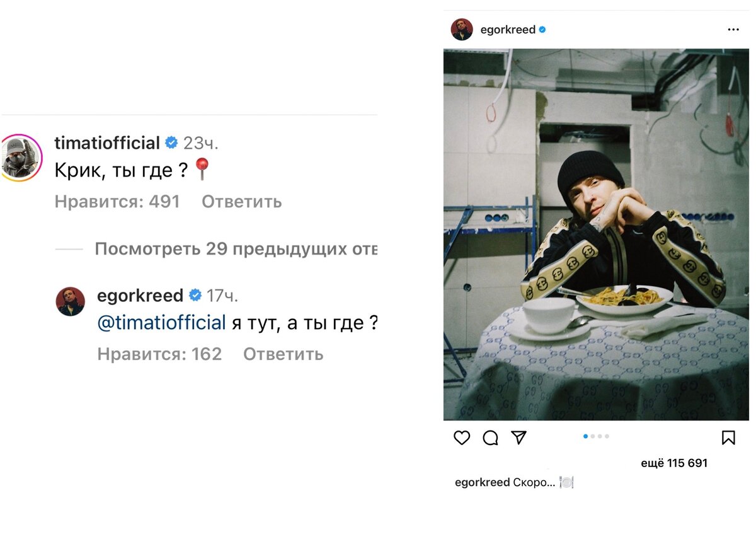756x544 pixels.
Task: Share the post using the paper plane icon
Action: point(519,437)
